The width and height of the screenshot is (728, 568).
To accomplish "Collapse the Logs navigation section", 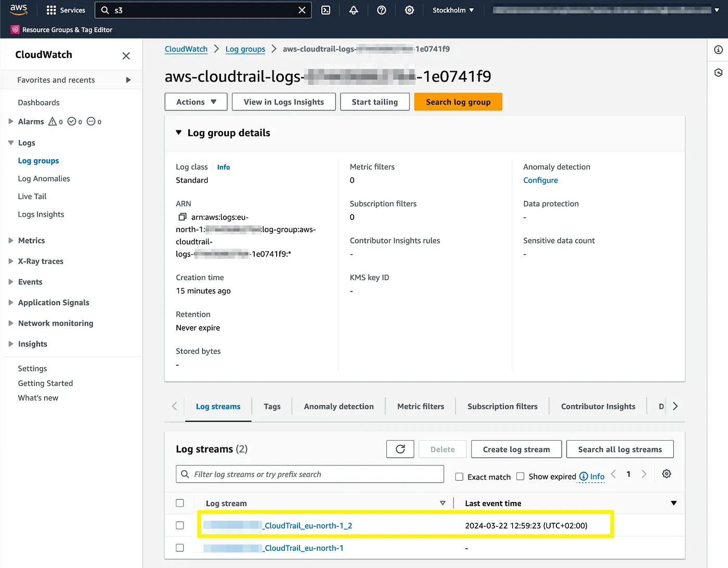I will [11, 143].
